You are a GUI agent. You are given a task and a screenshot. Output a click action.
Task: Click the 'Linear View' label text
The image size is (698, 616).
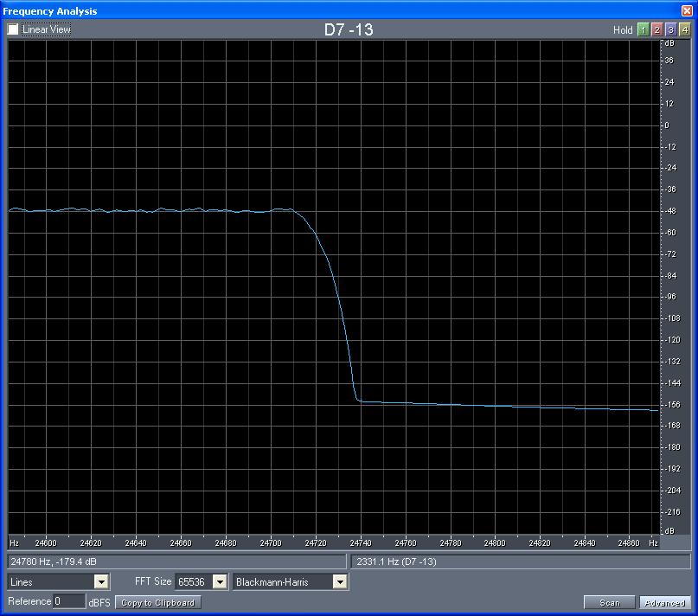tap(47, 29)
